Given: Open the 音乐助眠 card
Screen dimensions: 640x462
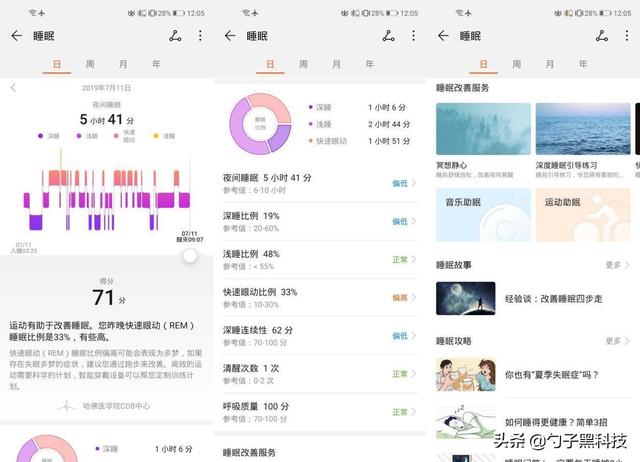Looking at the screenshot, I should click(483, 215).
